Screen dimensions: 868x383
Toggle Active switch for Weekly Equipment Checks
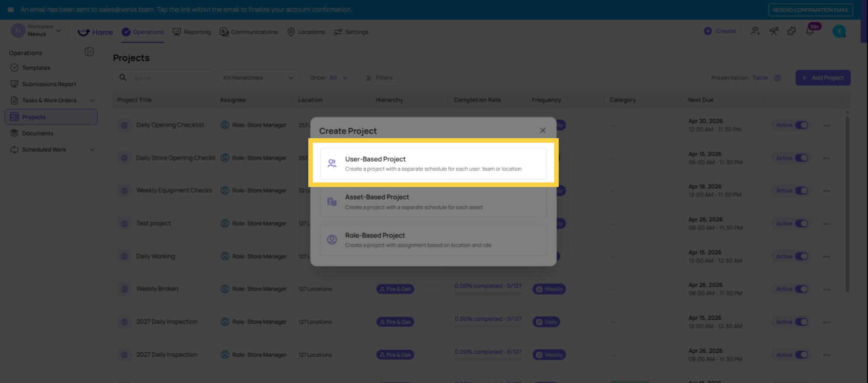point(802,191)
